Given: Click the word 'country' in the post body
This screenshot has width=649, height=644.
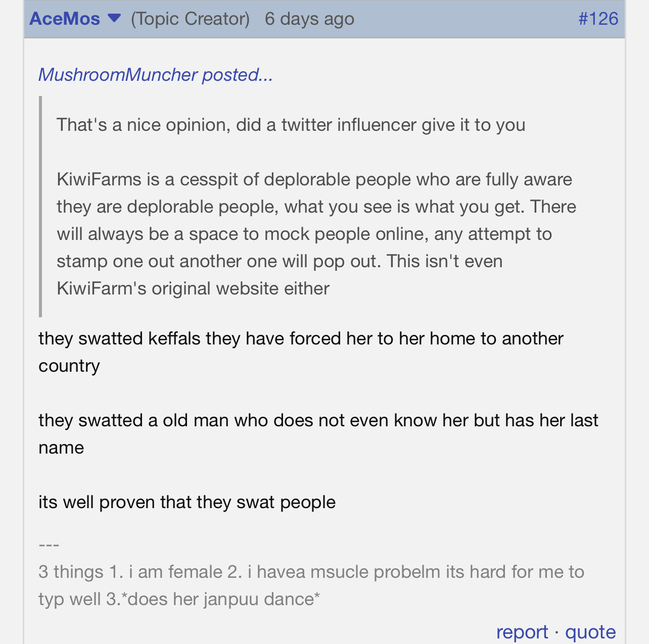Looking at the screenshot, I should pos(69,366).
